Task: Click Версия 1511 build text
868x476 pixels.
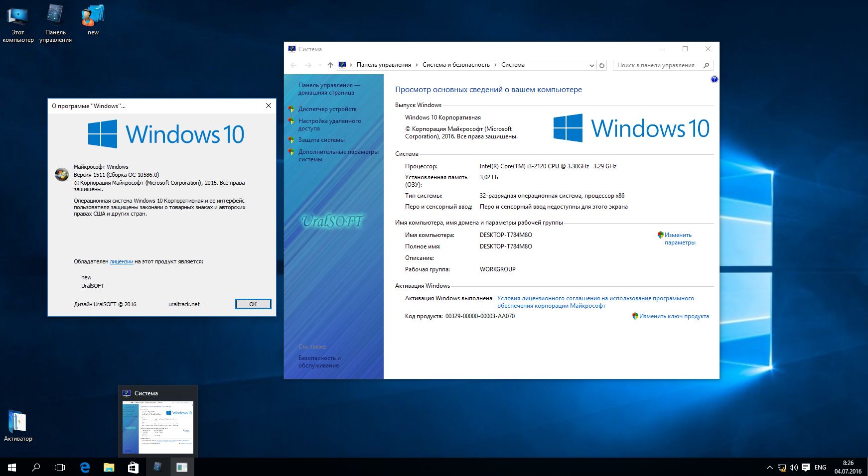Action: (x=117, y=175)
